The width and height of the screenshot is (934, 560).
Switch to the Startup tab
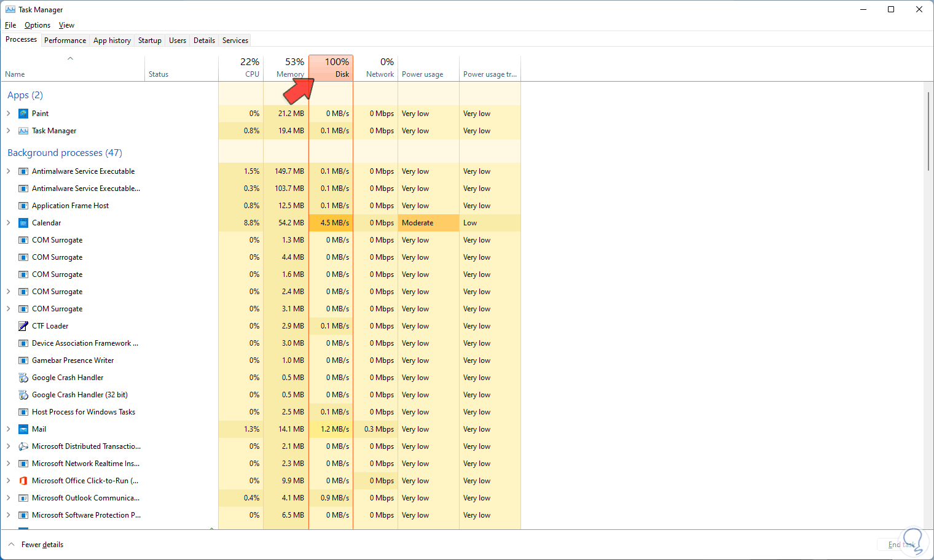(150, 41)
